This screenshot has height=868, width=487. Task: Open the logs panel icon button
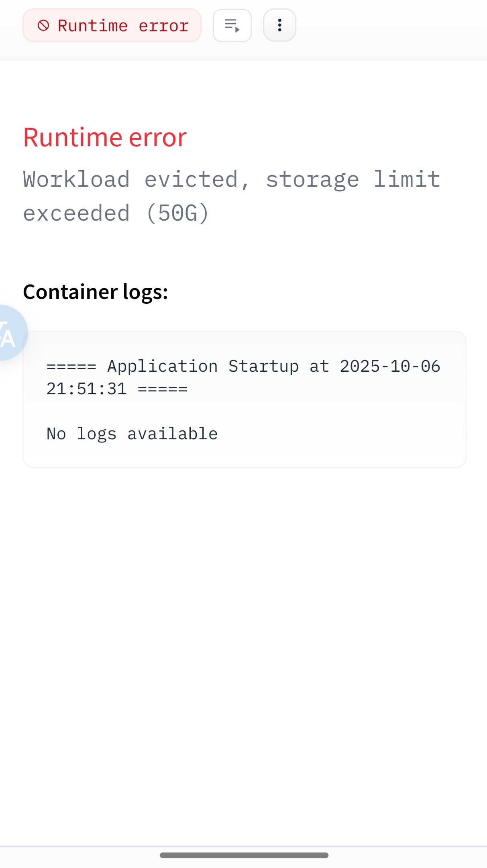tap(232, 25)
